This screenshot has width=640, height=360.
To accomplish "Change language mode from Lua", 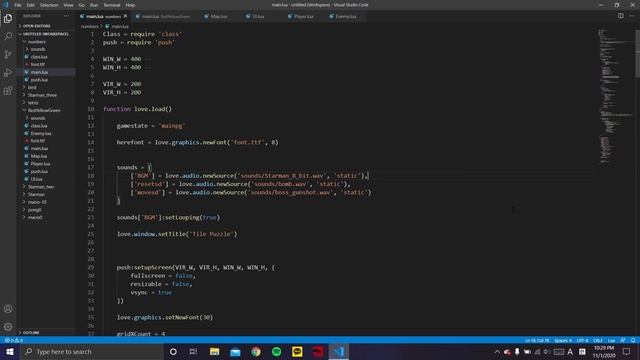I will tap(611, 340).
